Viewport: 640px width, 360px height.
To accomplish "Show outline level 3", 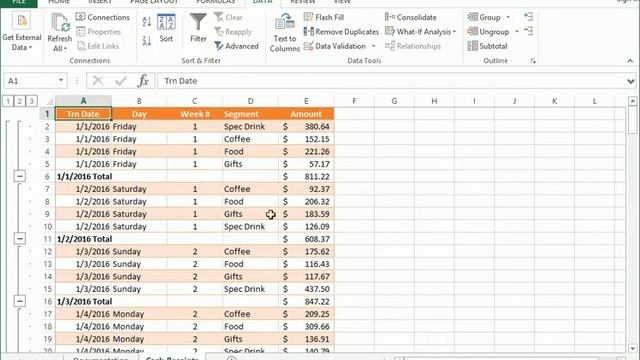I will coord(31,101).
